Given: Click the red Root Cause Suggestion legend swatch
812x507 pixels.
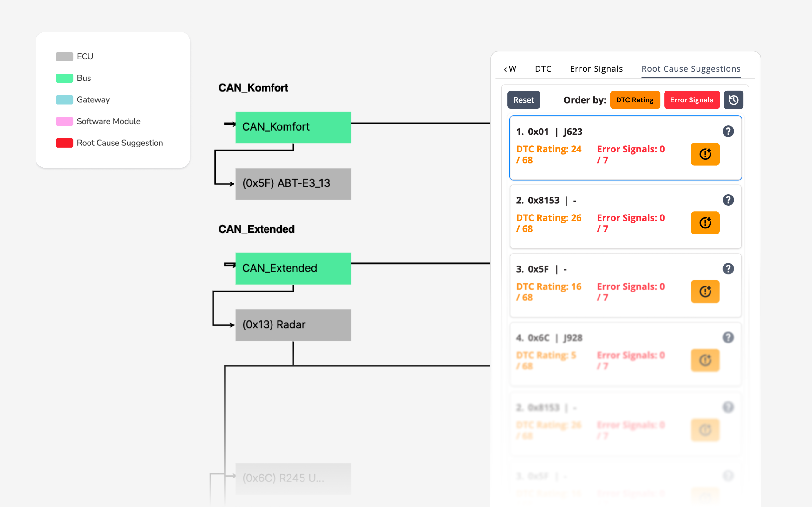Looking at the screenshot, I should 64,143.
